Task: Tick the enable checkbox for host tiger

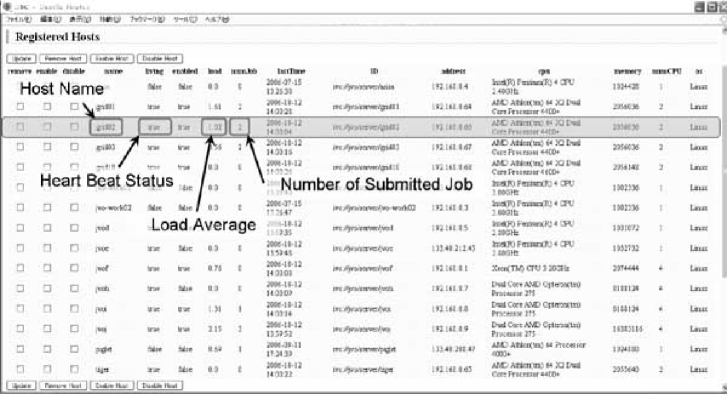Action: (47, 369)
